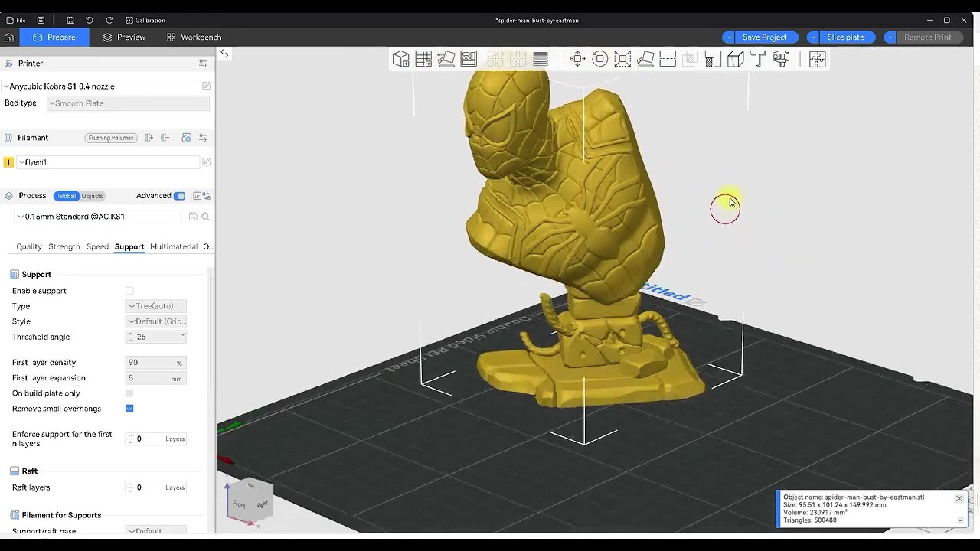Open the Assembly view puzzle icon

click(817, 59)
